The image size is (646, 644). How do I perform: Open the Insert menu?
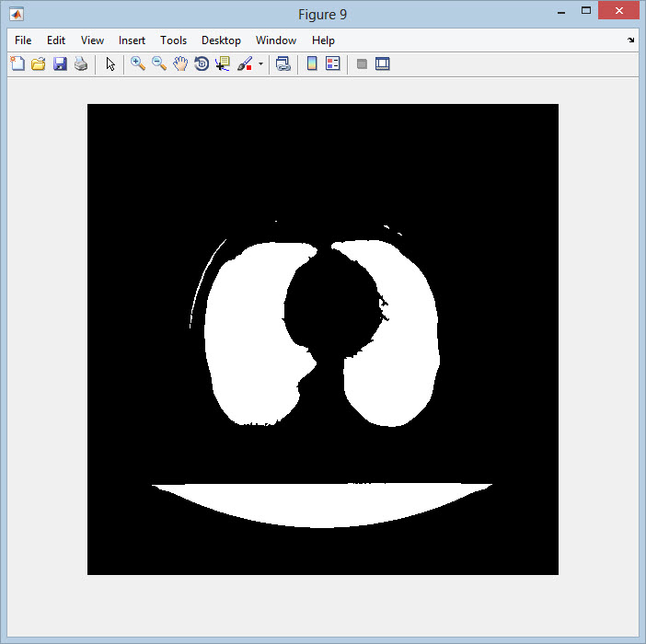[x=132, y=40]
